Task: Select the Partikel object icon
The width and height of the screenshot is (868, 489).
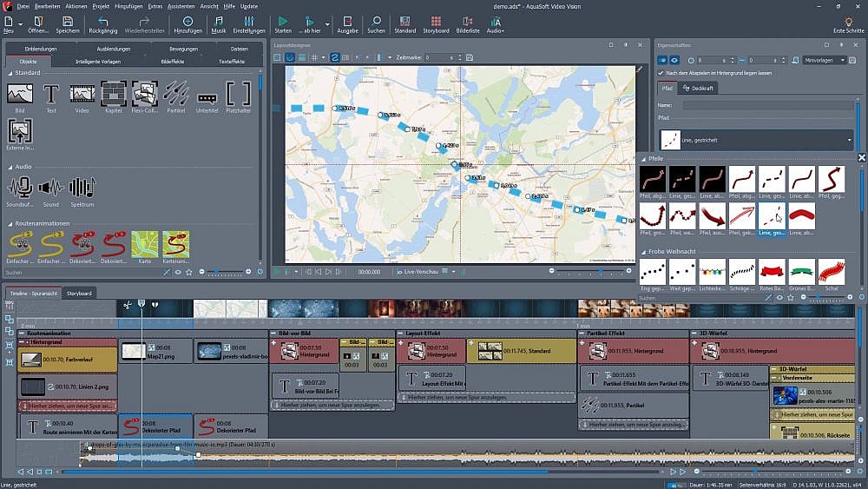Action: pyautogui.click(x=175, y=94)
